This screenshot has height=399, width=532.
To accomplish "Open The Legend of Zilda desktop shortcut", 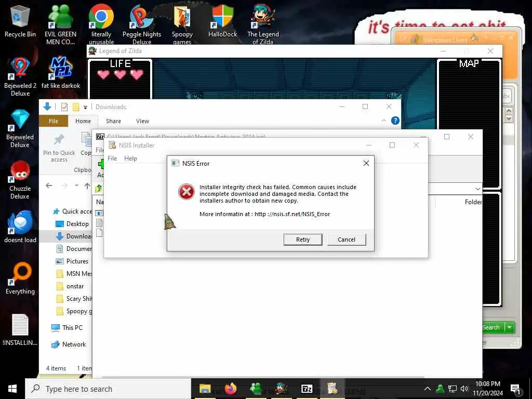I will [x=263, y=24].
